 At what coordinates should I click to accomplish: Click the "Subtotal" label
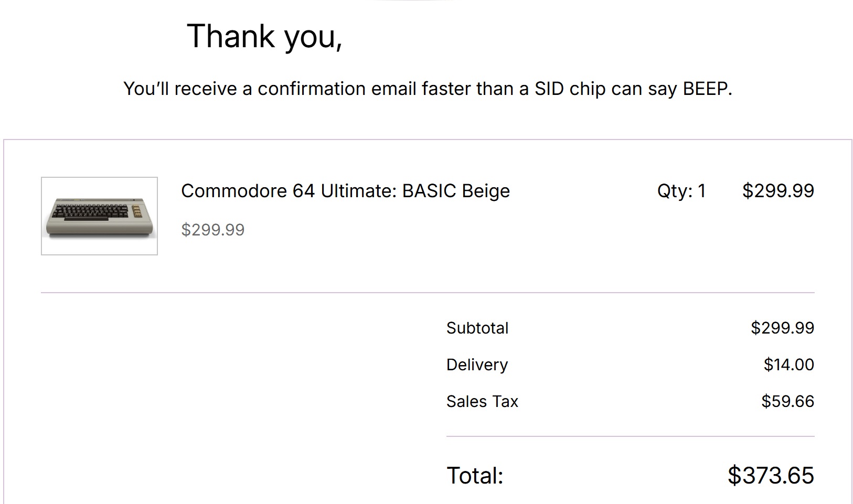[477, 328]
